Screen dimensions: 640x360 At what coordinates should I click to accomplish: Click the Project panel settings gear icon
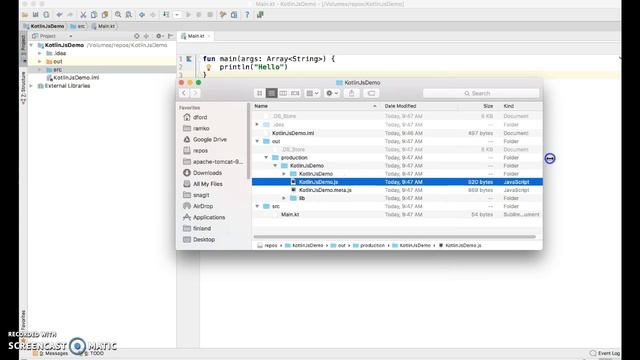click(160, 36)
